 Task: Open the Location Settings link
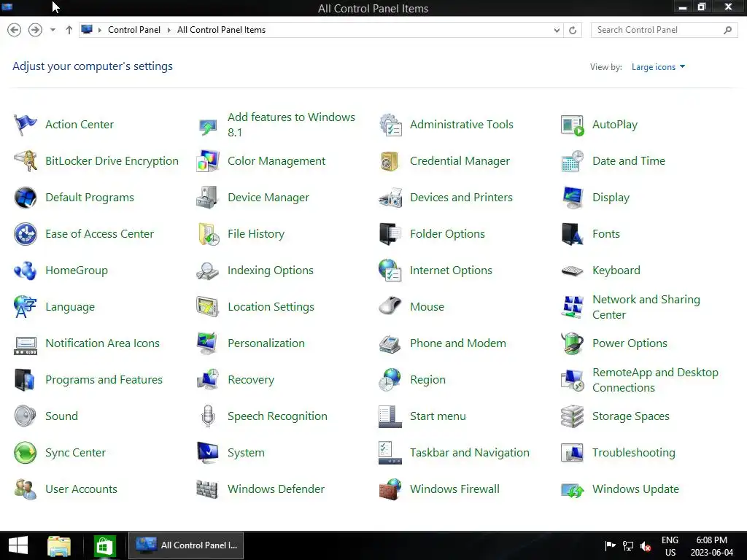point(271,307)
